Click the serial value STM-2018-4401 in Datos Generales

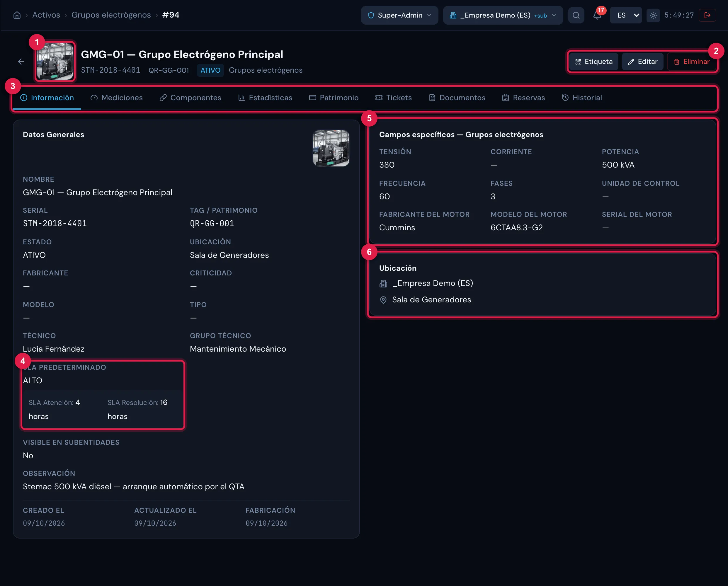[55, 224]
